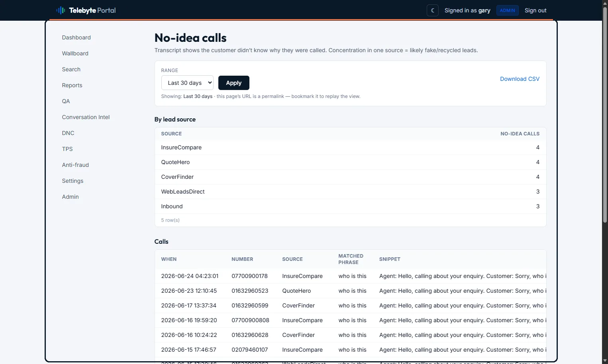Click the username gary
The height and width of the screenshot is (364, 608).
tap(484, 10)
